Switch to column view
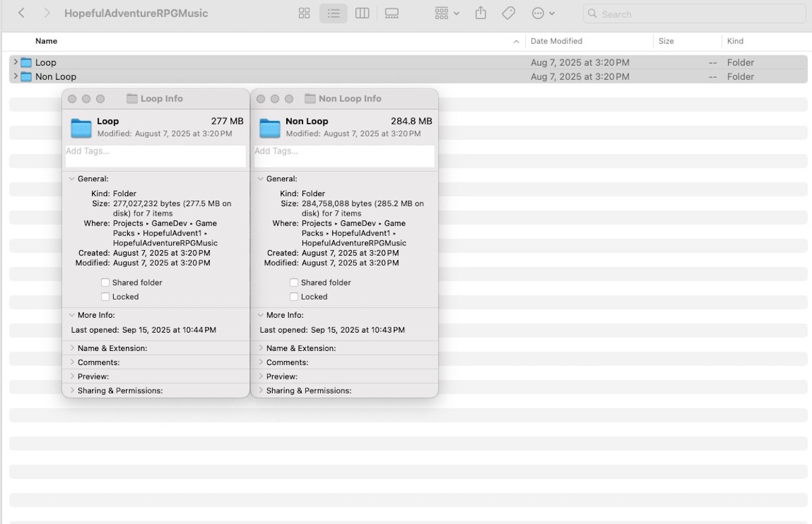812x524 pixels. point(362,14)
